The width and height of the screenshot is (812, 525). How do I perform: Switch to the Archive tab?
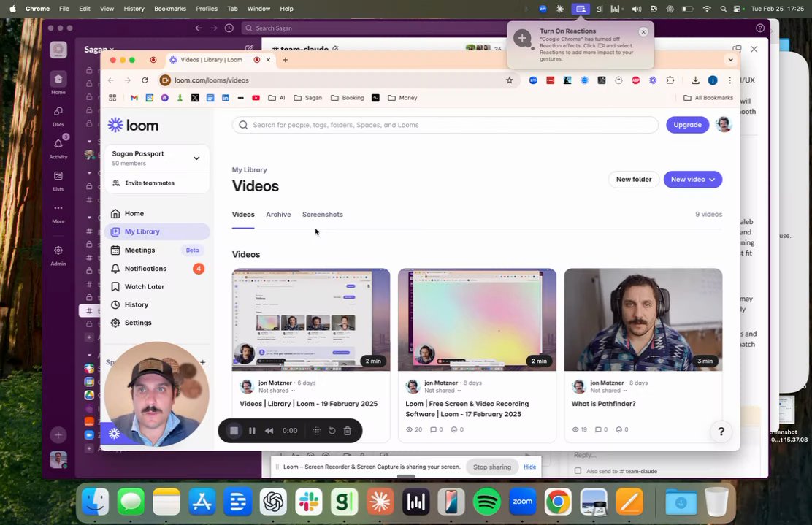click(278, 215)
